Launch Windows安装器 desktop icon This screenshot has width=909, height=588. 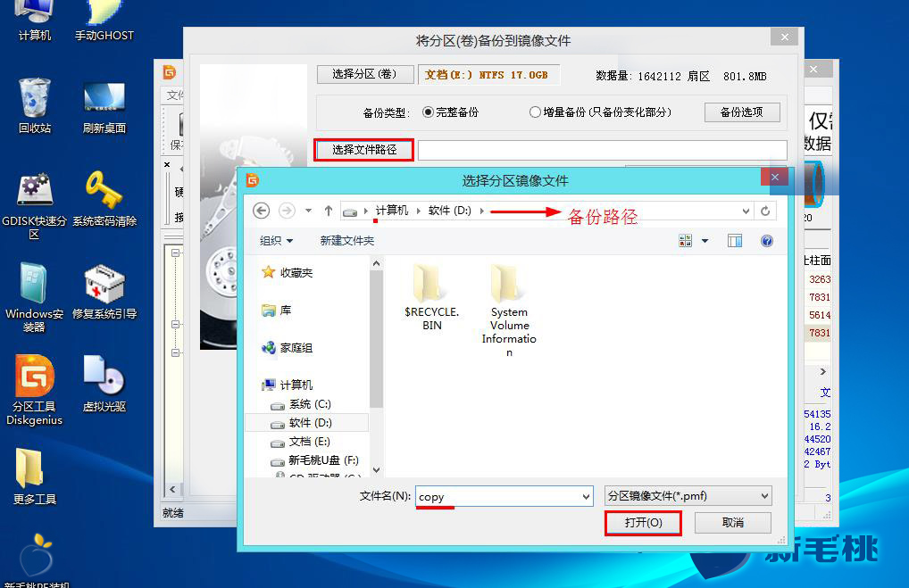pos(34,298)
